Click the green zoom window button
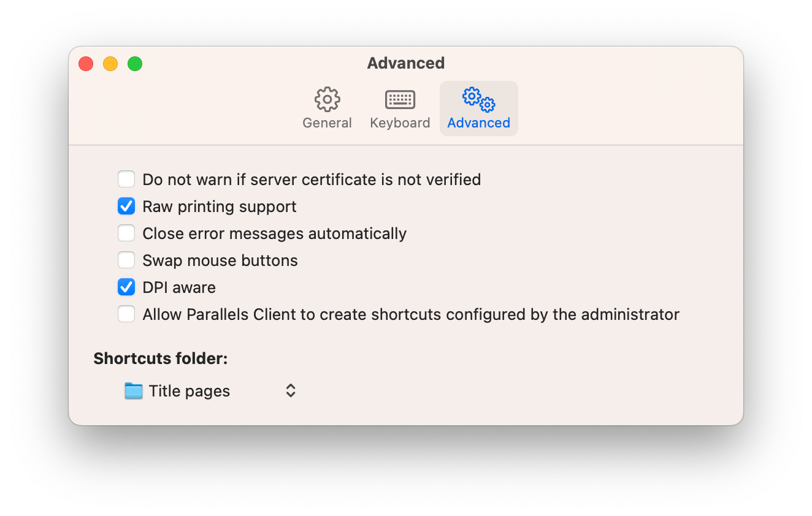Screen dimensions: 812x516 coord(135,64)
